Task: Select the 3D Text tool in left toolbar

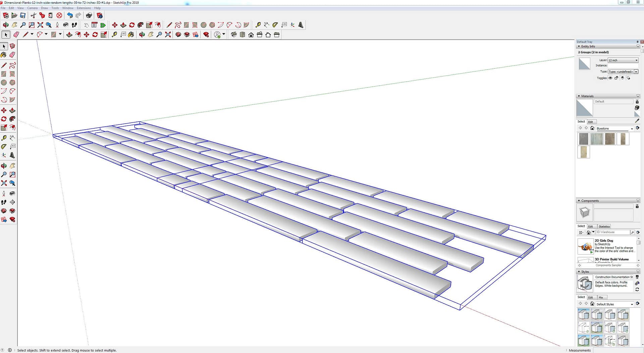Action: tap(12, 155)
